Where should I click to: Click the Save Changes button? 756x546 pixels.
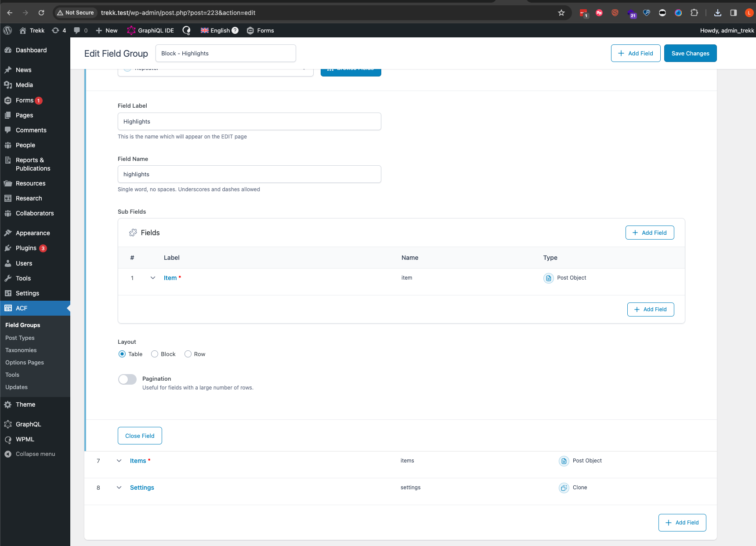point(690,53)
